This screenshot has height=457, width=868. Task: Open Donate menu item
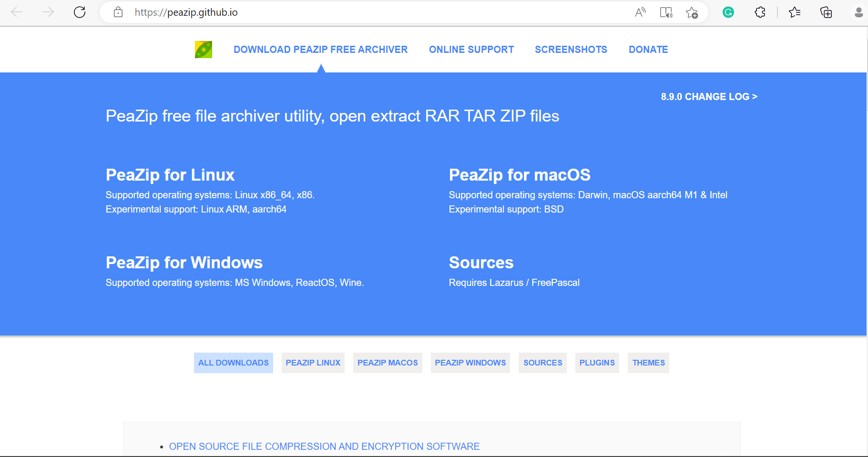point(648,50)
